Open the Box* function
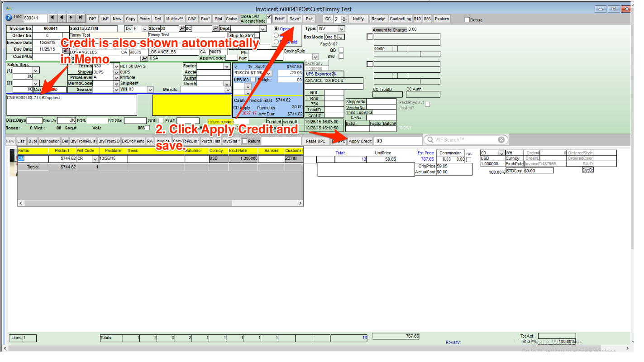 click(x=205, y=19)
